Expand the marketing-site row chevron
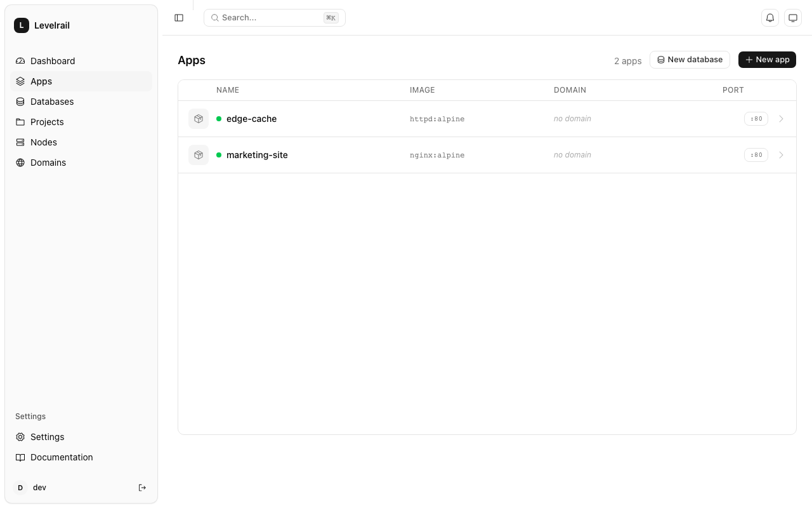Image resolution: width=812 pixels, height=508 pixels. pyautogui.click(x=781, y=155)
